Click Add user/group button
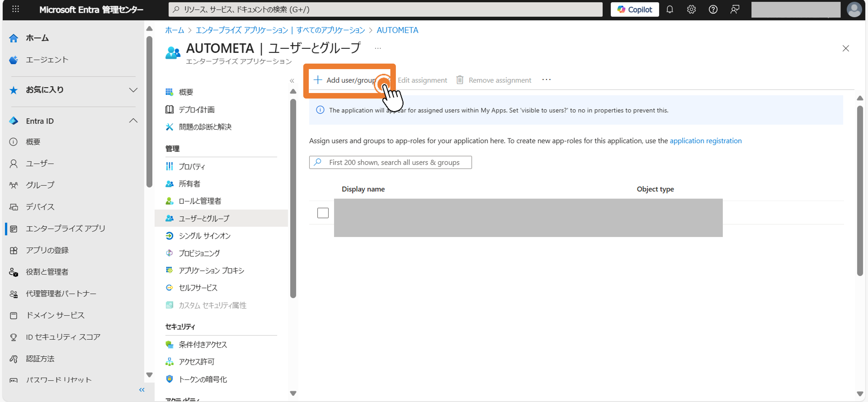 (x=345, y=80)
